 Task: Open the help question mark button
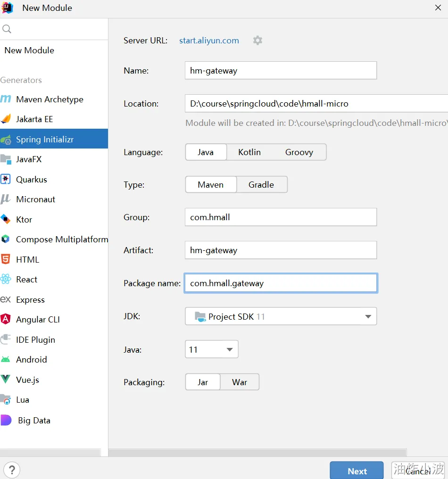12,470
